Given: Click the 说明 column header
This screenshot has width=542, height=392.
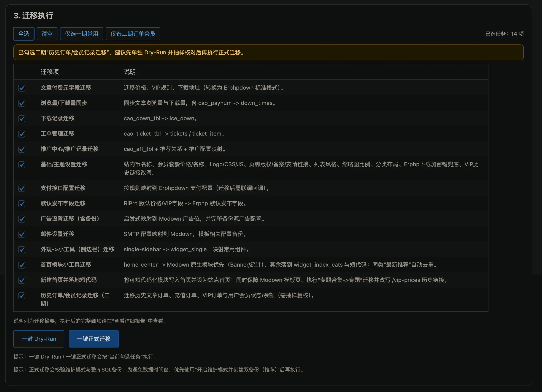Looking at the screenshot, I should [130, 72].
